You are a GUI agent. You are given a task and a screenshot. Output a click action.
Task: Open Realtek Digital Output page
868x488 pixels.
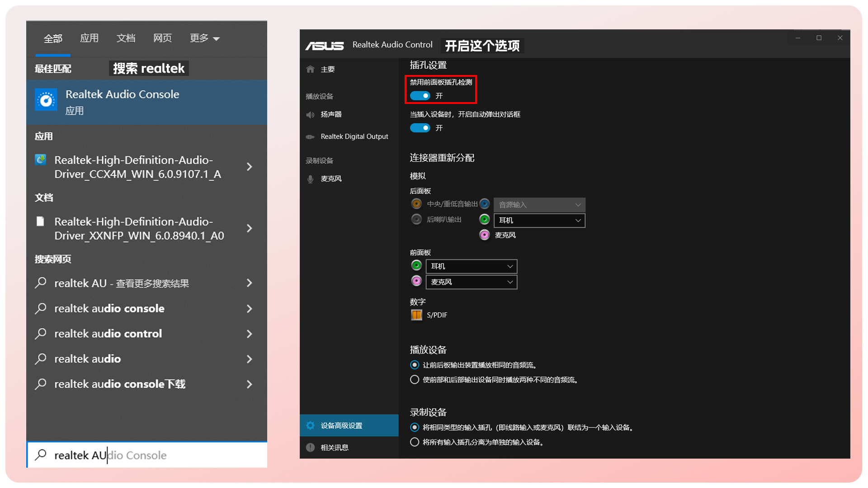(x=349, y=136)
